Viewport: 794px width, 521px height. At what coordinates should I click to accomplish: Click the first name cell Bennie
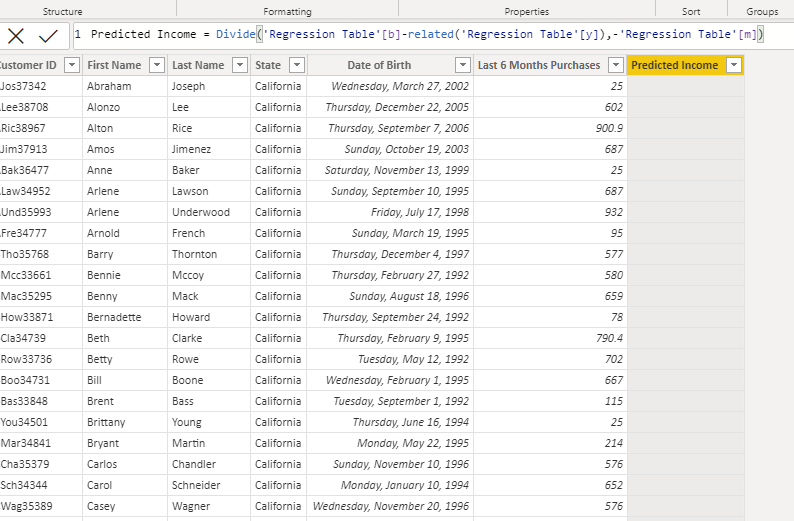click(103, 275)
